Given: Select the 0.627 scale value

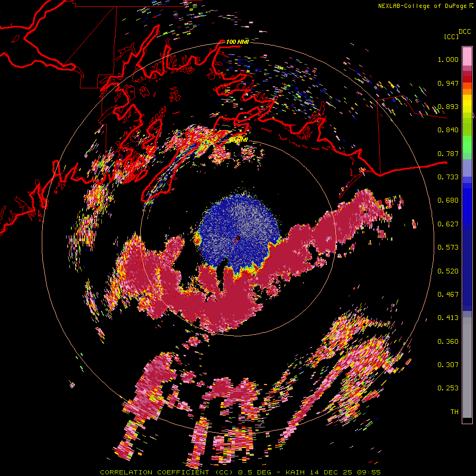Looking at the screenshot, I should click(x=448, y=224).
